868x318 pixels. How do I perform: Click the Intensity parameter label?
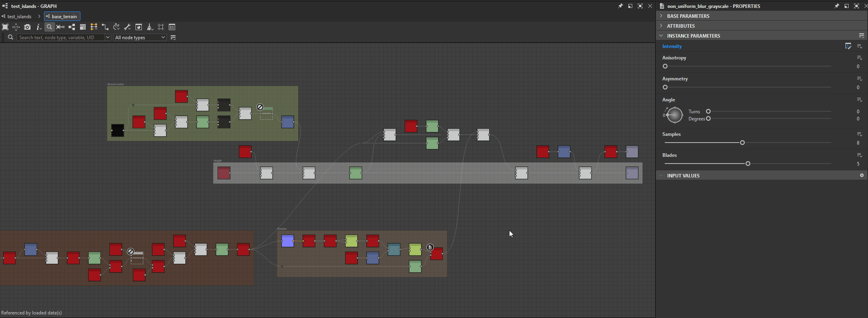[672, 46]
